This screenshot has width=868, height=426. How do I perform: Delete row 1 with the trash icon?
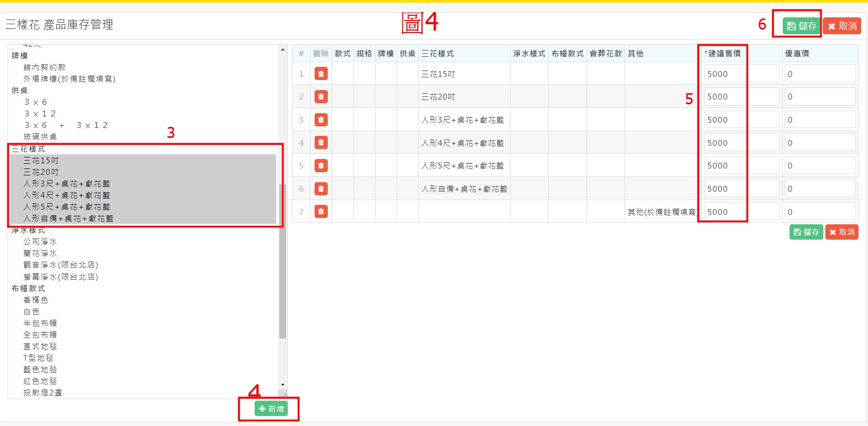(x=321, y=74)
